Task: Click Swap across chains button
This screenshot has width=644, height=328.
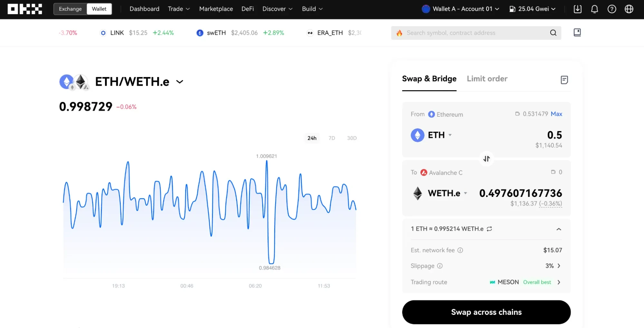Action: [486, 312]
